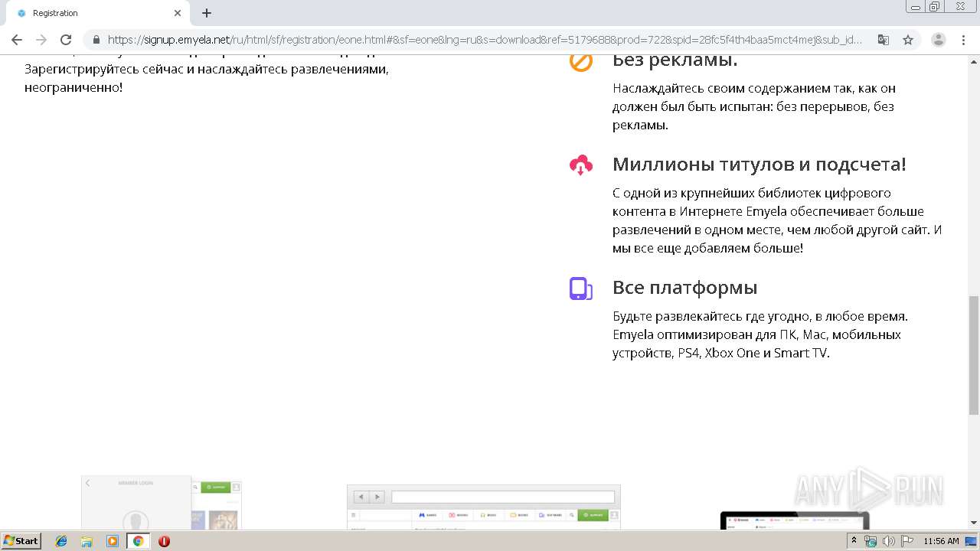This screenshot has height=551, width=980.
Task: Click the orange no-ads icon
Action: pyautogui.click(x=581, y=60)
